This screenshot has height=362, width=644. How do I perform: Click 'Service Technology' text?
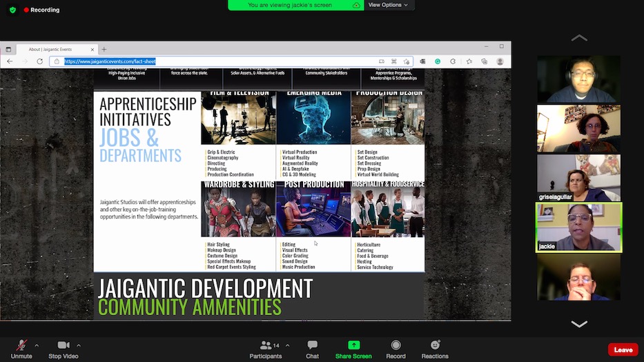(x=375, y=268)
